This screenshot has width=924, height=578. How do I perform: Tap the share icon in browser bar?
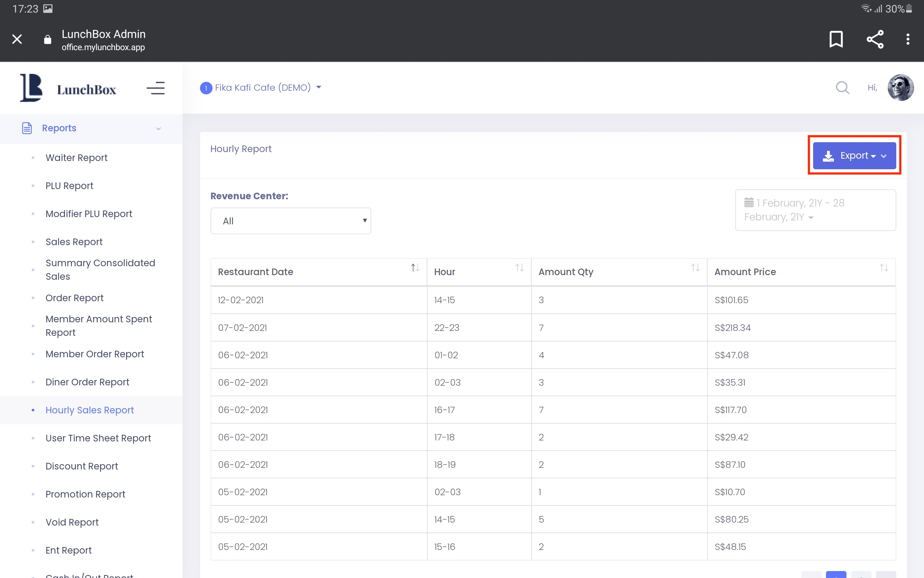[x=875, y=39]
